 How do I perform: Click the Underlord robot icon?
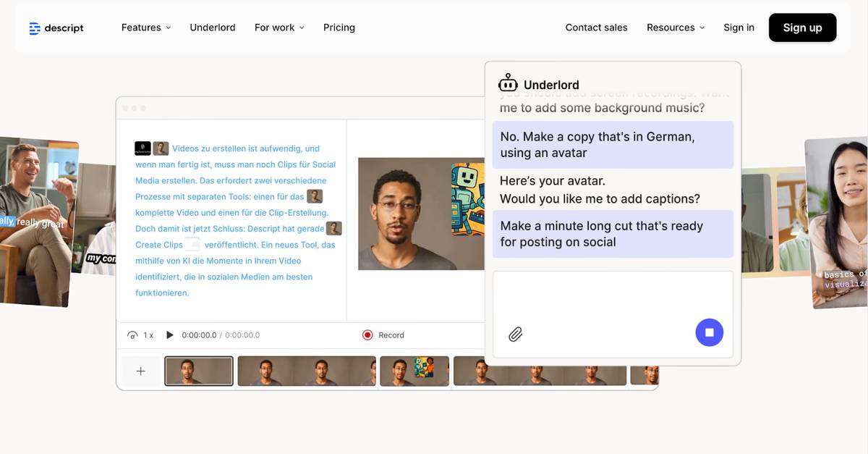pos(508,84)
